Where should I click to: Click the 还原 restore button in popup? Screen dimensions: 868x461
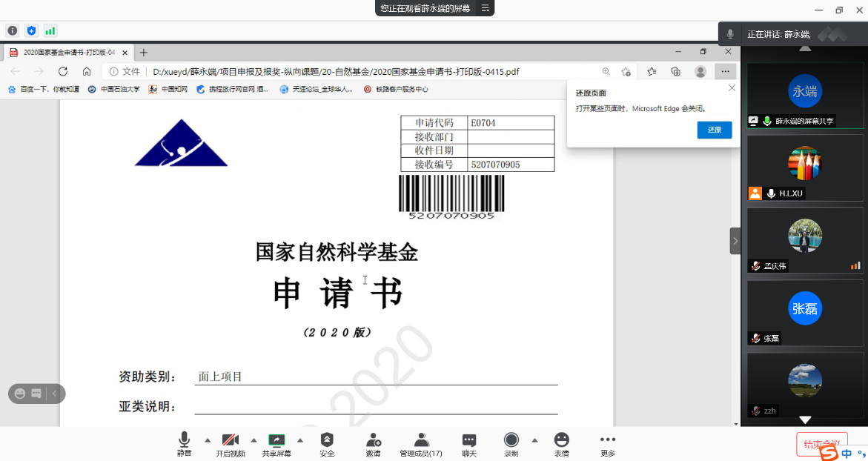[714, 130]
